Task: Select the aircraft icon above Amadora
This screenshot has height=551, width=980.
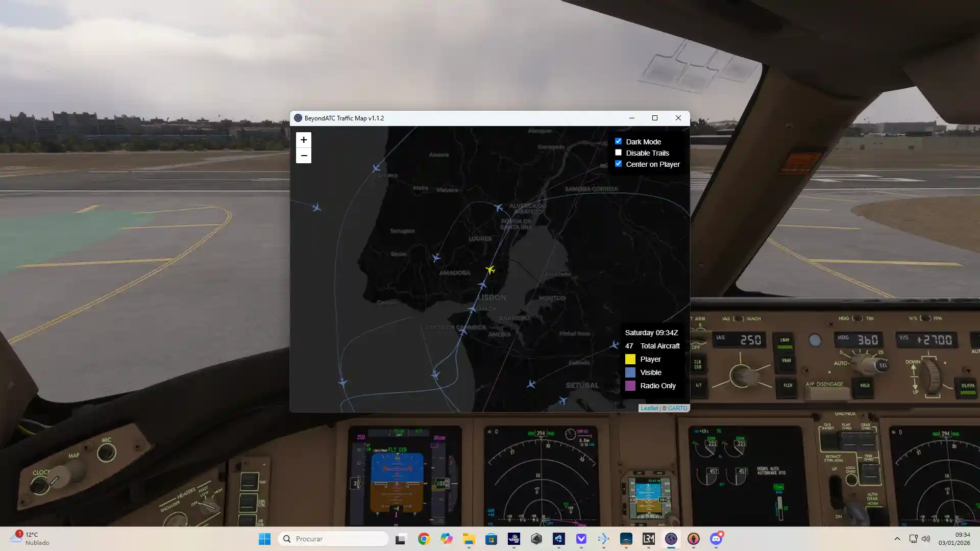Action: pos(436,258)
